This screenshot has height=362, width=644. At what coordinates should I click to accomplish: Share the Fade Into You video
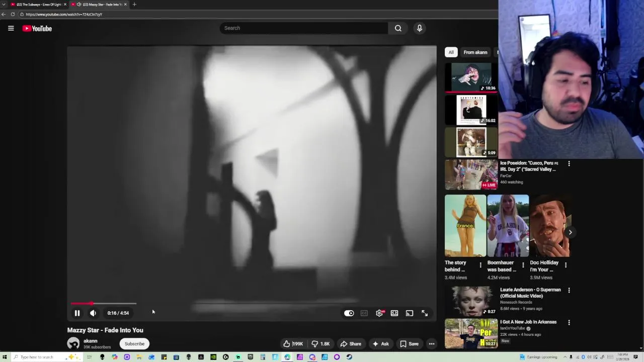(x=351, y=344)
